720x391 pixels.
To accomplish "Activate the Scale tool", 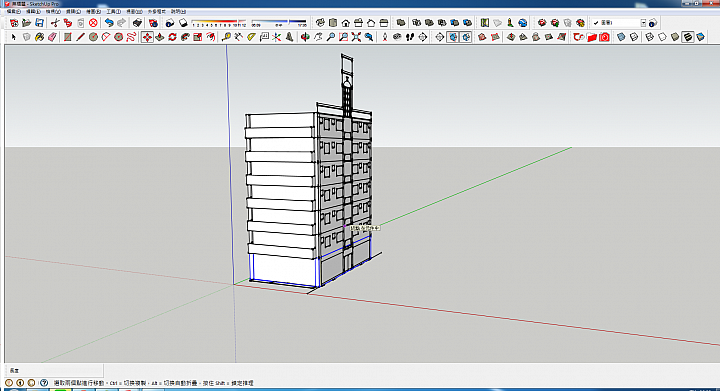I will tap(198, 37).
